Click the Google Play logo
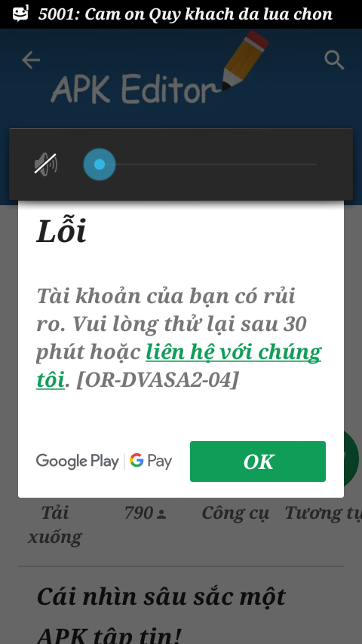 [x=77, y=462]
